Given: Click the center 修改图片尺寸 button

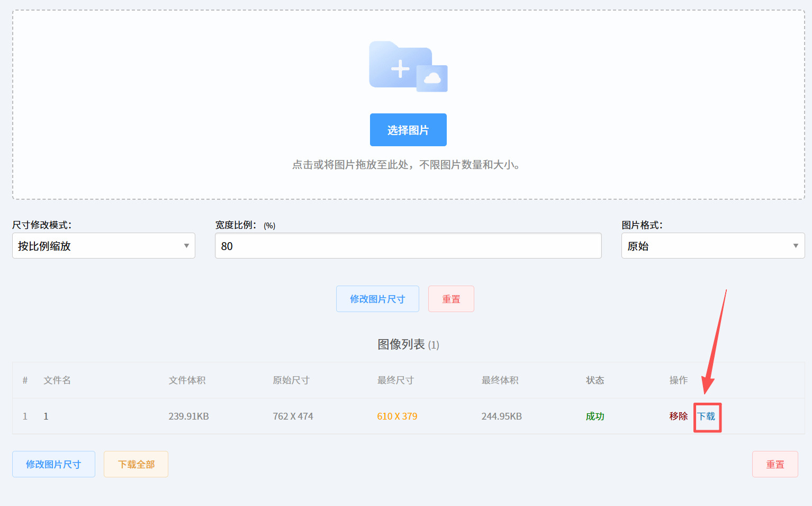Looking at the screenshot, I should pos(377,299).
